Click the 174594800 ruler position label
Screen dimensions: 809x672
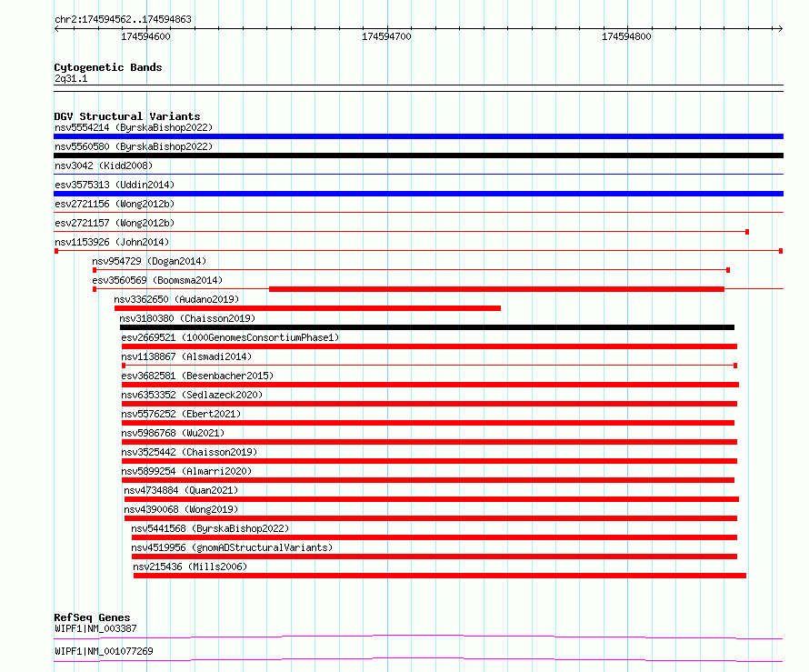point(626,36)
